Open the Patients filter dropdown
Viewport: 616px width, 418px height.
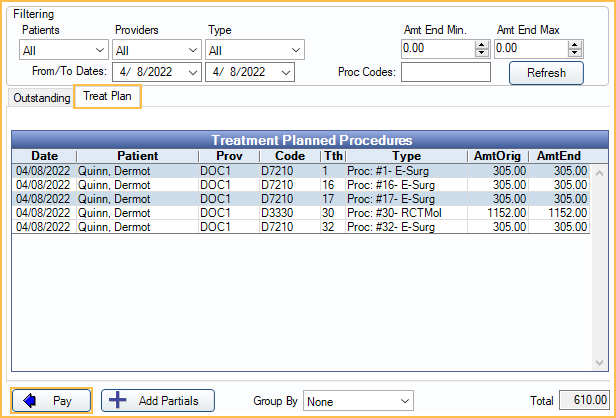pos(64,50)
